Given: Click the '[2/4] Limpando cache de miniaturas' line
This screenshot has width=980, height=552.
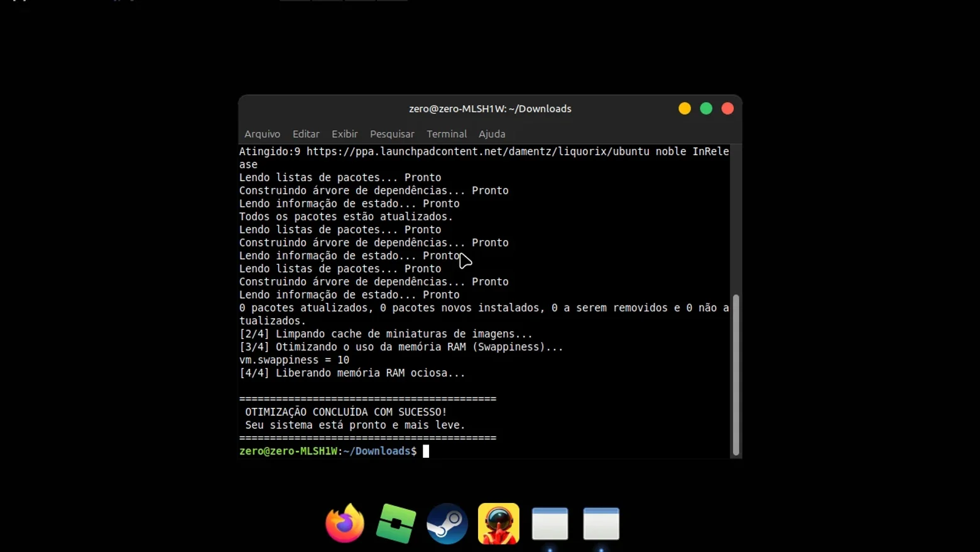Looking at the screenshot, I should pos(386,334).
